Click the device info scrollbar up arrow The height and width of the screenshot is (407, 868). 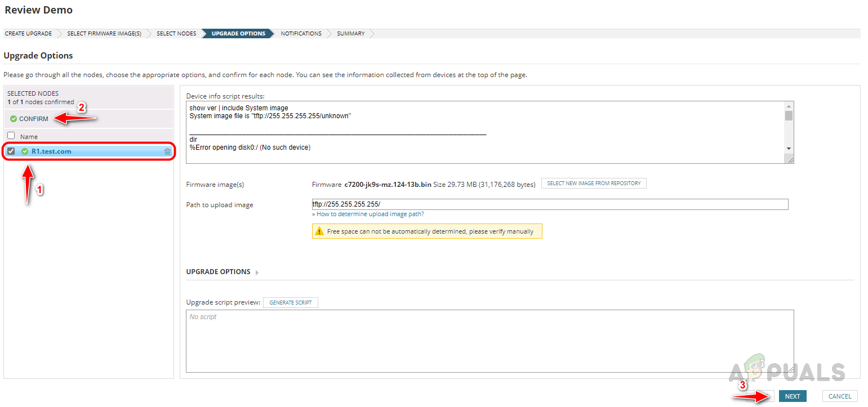[x=789, y=106]
